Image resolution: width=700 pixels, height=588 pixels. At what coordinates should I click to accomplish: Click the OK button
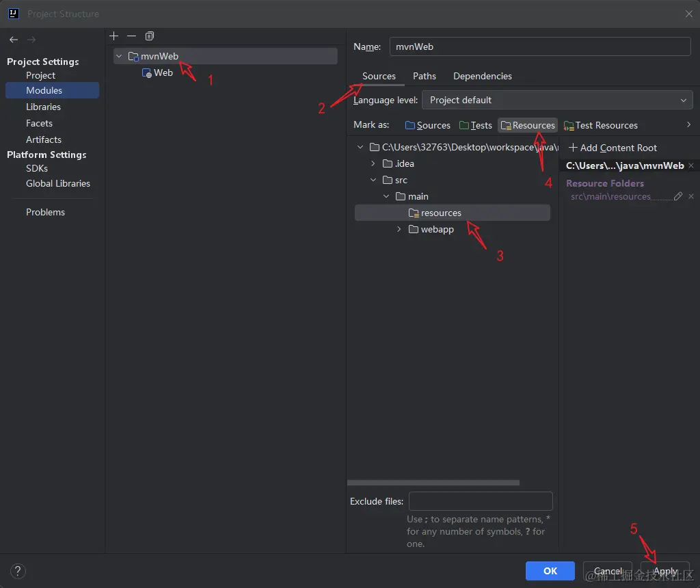point(550,571)
